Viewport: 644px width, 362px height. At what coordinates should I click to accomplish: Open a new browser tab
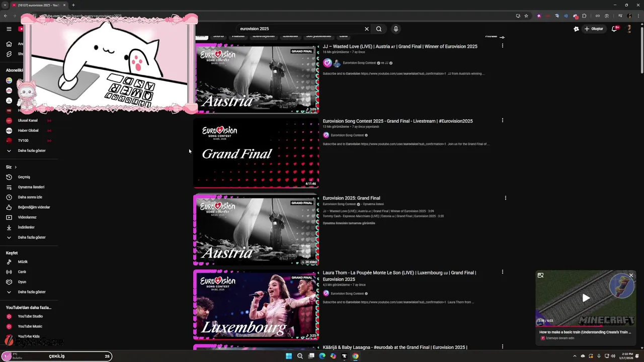pos(73,5)
